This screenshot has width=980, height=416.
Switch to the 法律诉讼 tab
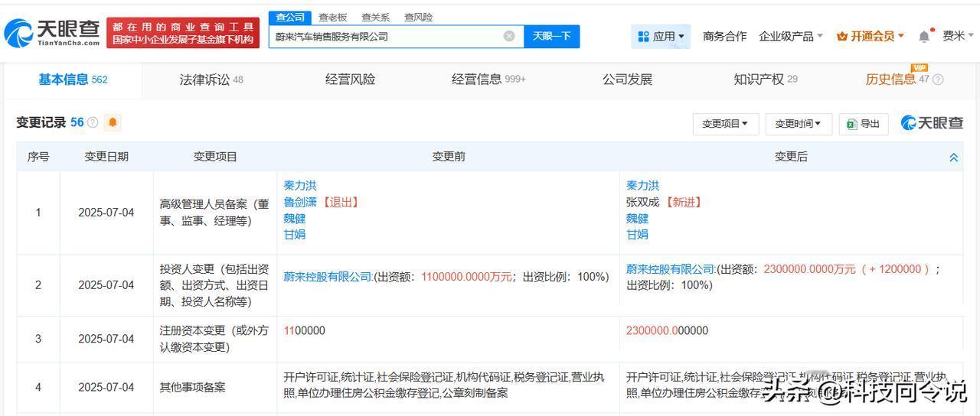tap(211, 80)
